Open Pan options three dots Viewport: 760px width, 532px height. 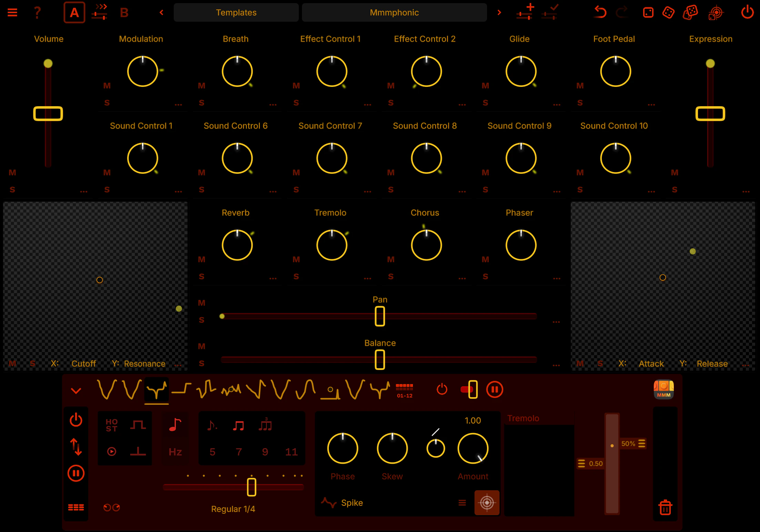556,321
